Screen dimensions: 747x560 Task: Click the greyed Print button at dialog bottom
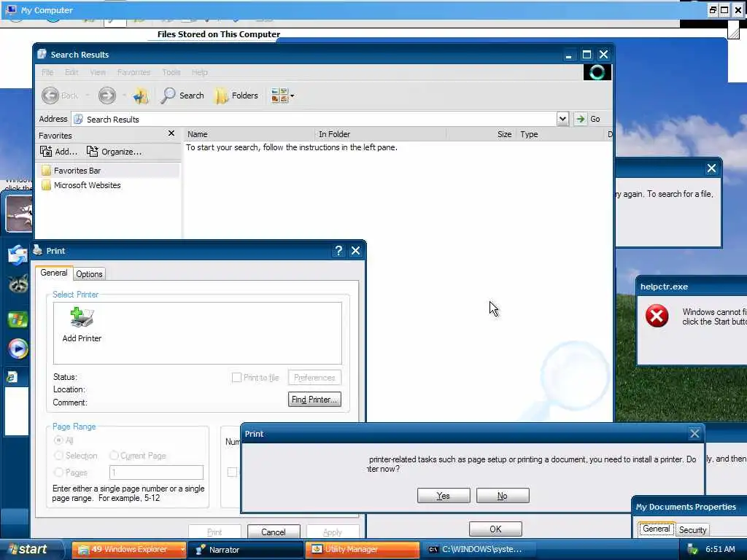[214, 532]
